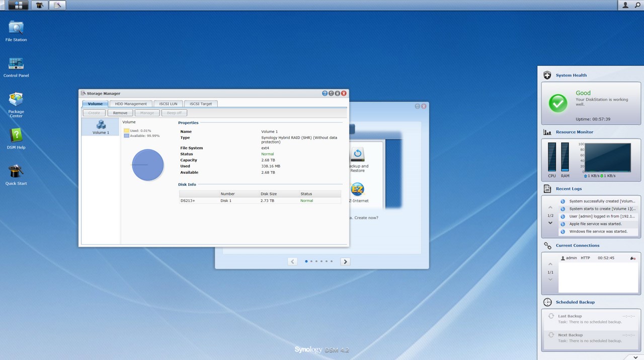Go to previous Quick Start page

pos(292,261)
